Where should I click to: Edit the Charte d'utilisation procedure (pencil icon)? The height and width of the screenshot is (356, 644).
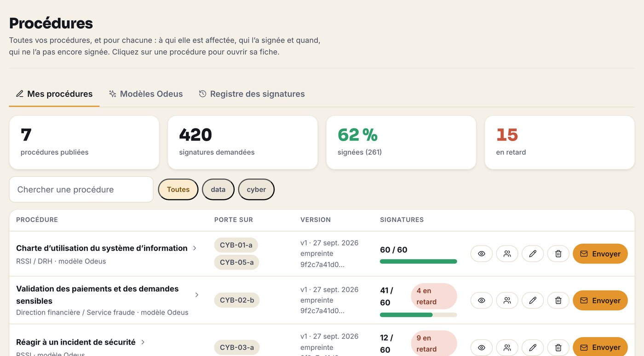pos(533,254)
